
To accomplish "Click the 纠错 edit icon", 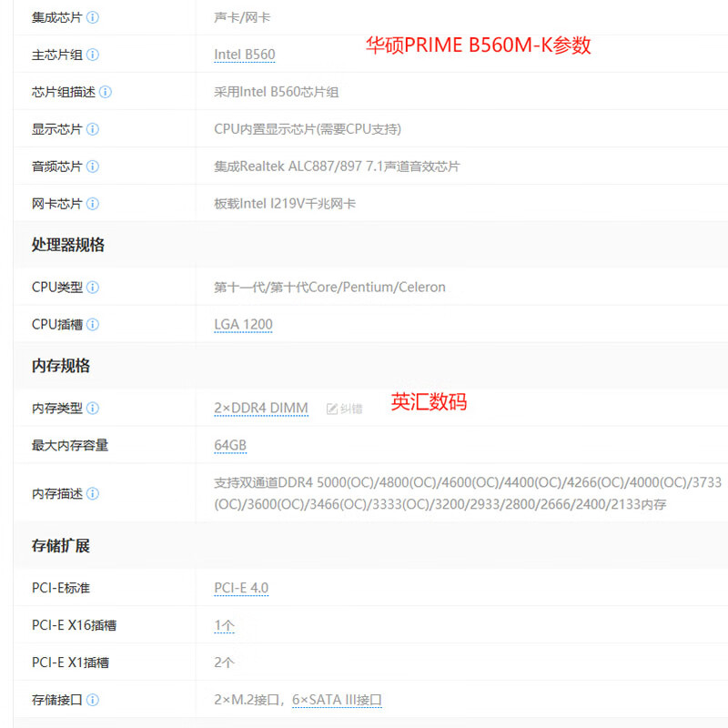I will pyautogui.click(x=332, y=409).
